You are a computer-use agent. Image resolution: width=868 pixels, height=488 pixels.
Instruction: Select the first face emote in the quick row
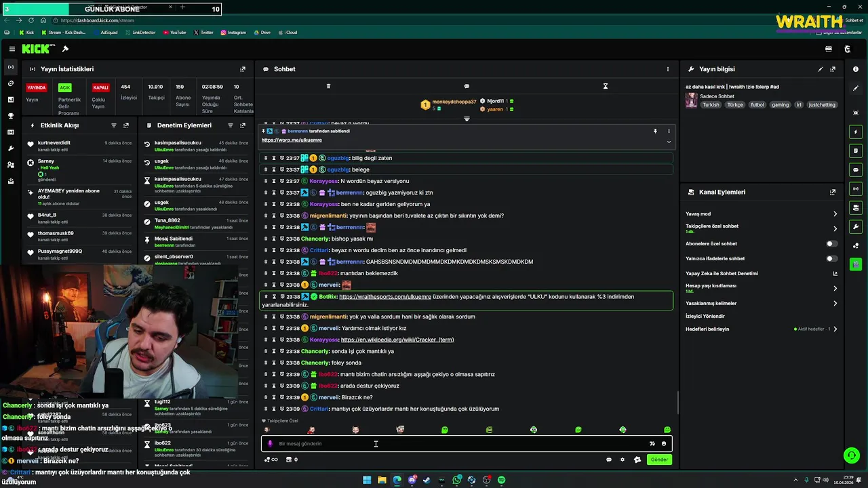267,430
